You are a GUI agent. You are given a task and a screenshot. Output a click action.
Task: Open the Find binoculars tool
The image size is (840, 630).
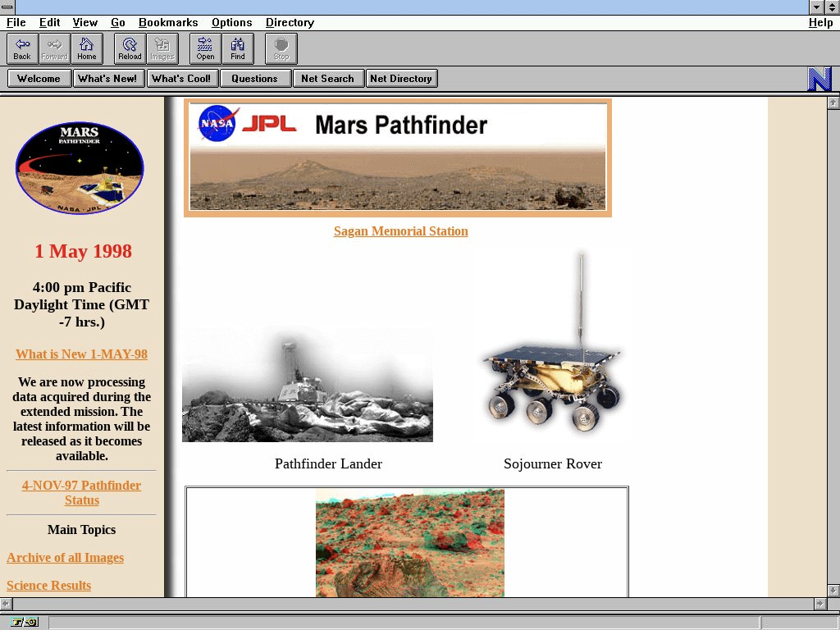click(237, 48)
